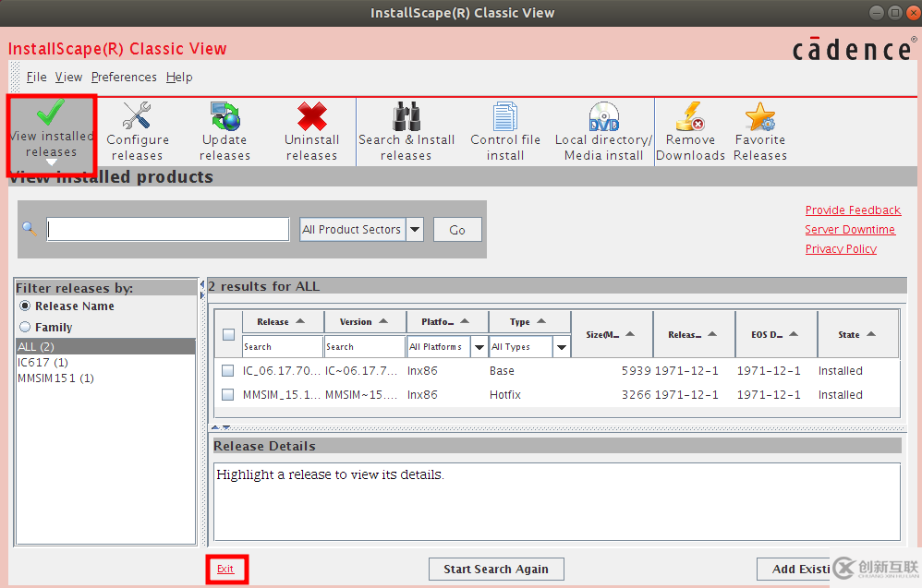
Task: Focus the main search text field
Action: pos(168,229)
